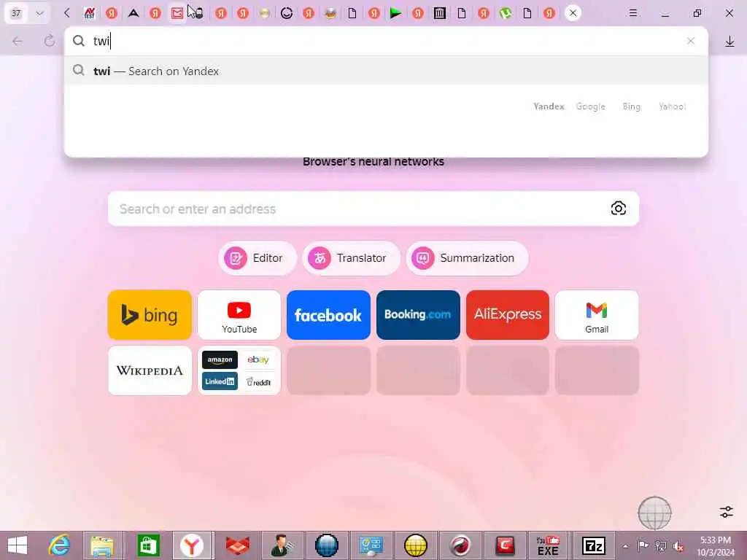Open the businessman icon taskbar app
The image size is (747, 560).
pos(281,545)
